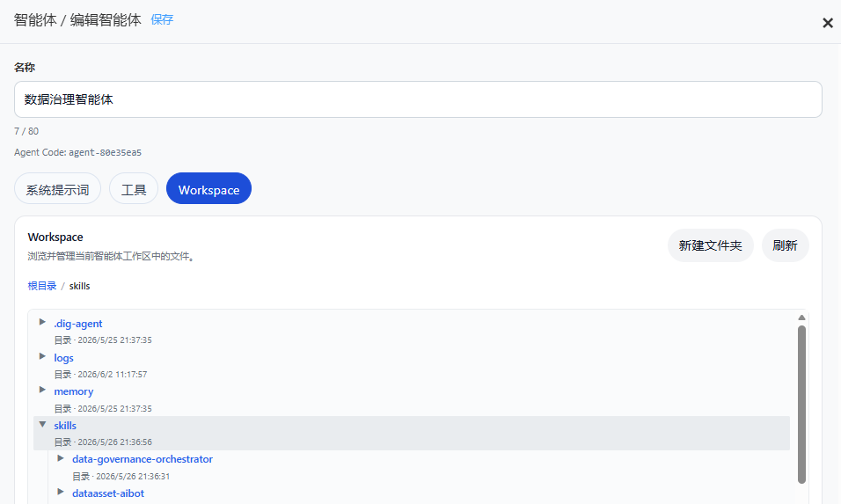Screen dimensions: 841x504
Task: Click the 名称 field label
Action: 25,68
